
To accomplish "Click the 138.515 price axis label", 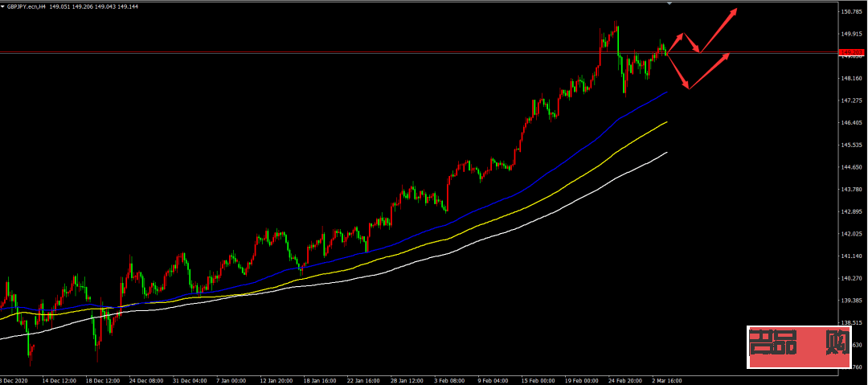I will [852, 322].
